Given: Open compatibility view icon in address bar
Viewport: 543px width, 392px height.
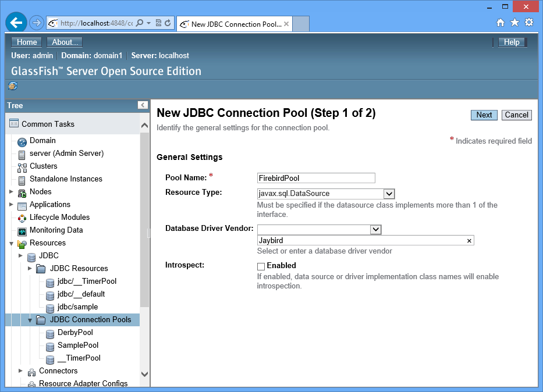Looking at the screenshot, I should pyautogui.click(x=159, y=23).
